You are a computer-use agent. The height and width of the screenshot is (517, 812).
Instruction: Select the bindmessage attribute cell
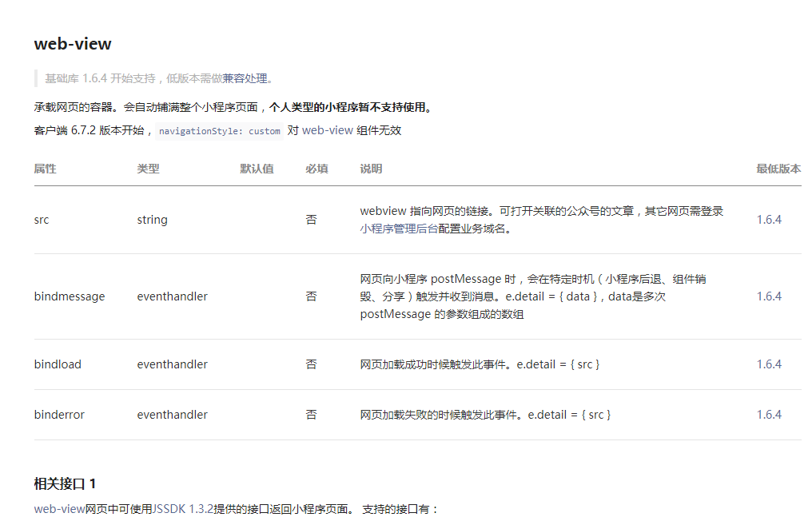pos(70,296)
